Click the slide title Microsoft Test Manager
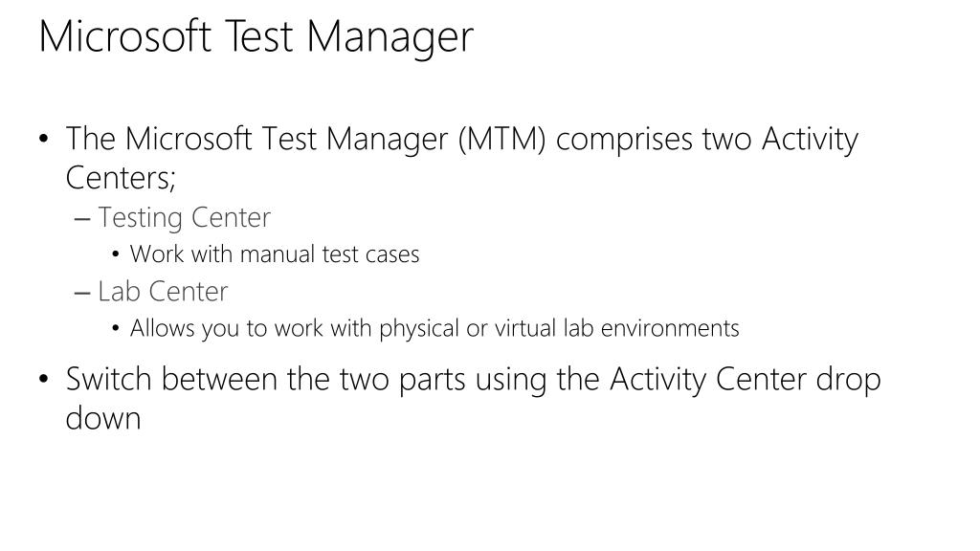 256,37
